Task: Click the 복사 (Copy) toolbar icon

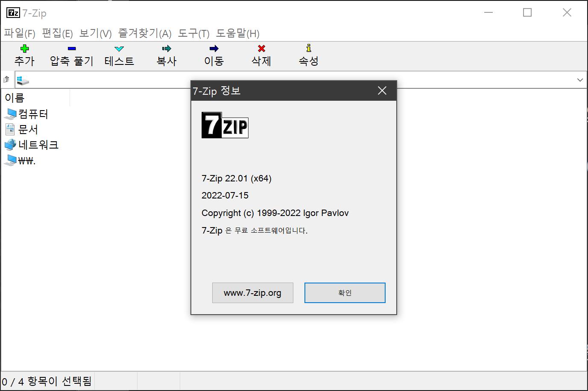Action: click(x=167, y=49)
